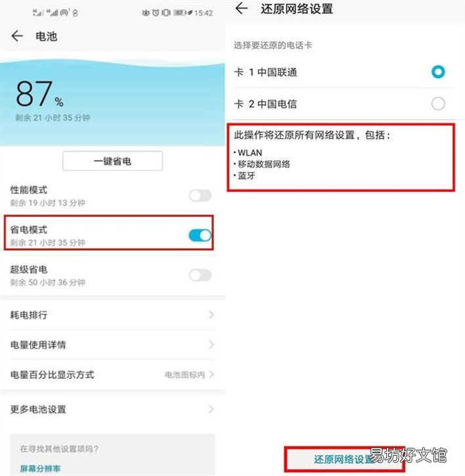Enable the 性能模式 switch
The image size is (465, 476).
click(x=200, y=196)
